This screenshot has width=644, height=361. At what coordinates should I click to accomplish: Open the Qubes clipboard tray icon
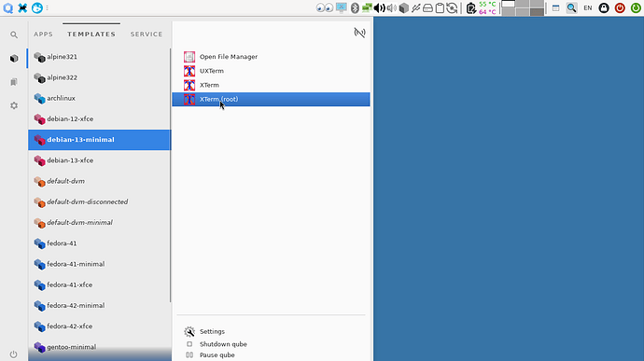click(440, 7)
